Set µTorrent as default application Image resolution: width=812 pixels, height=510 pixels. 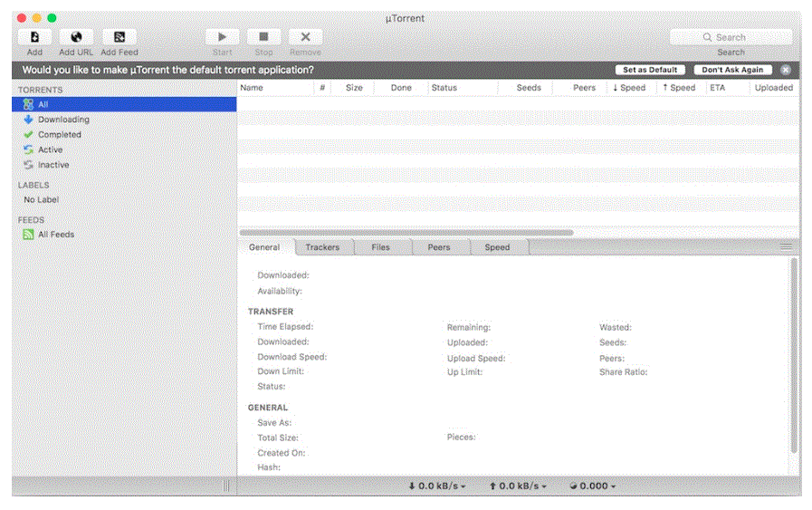(x=650, y=70)
